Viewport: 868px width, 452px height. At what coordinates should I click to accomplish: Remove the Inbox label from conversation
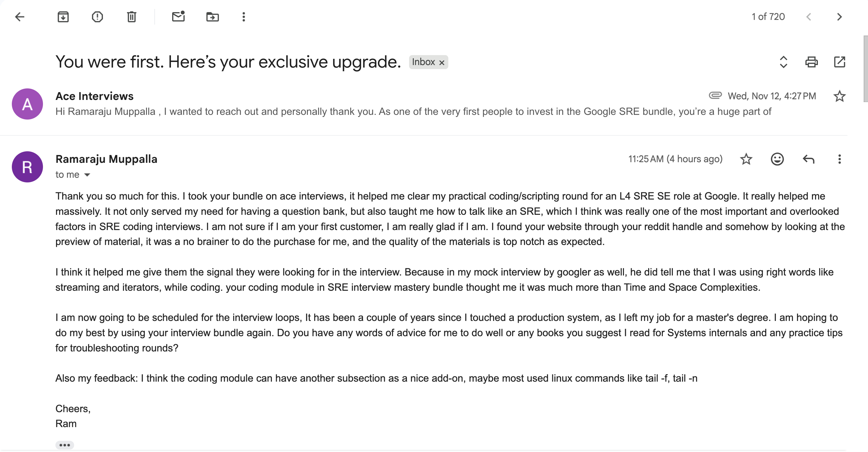pos(442,63)
